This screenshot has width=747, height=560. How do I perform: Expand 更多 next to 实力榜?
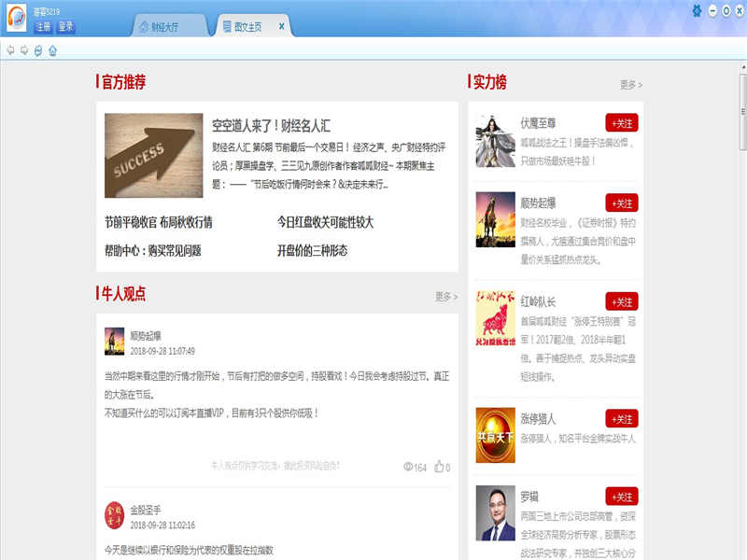pos(631,85)
